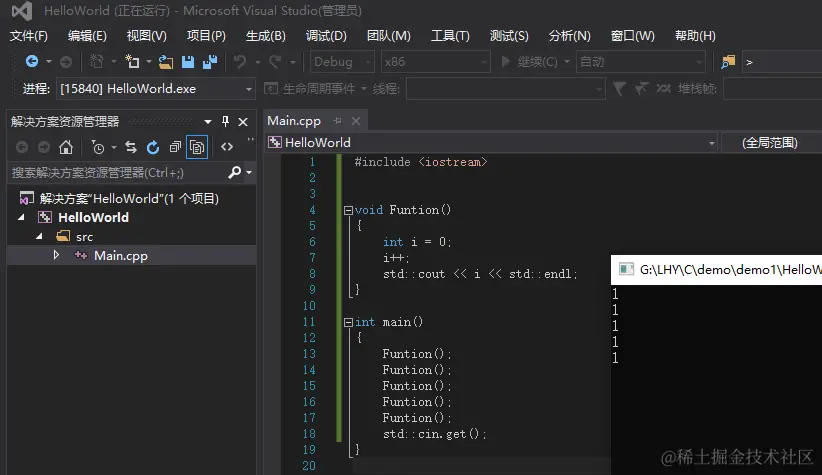Open the 团队(M) menu
The height and width of the screenshot is (475, 822).
pyautogui.click(x=388, y=36)
